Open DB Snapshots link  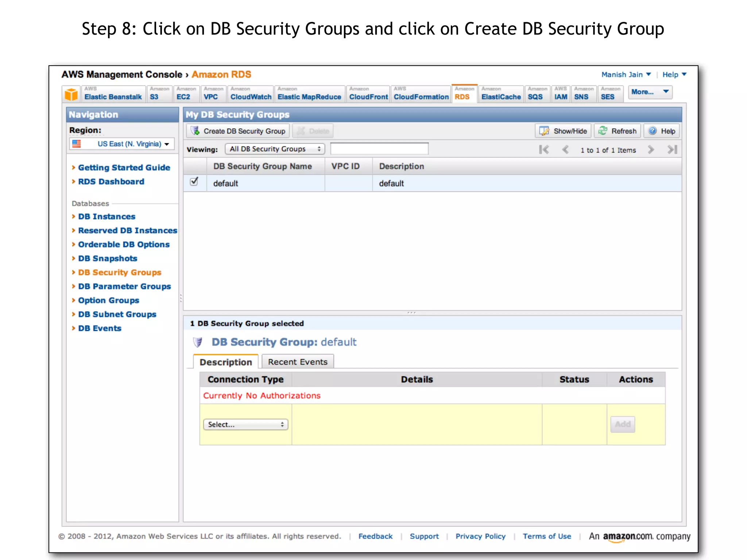click(x=108, y=258)
